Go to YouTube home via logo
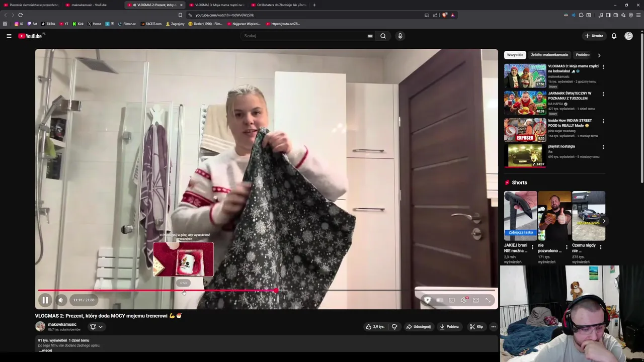This screenshot has width=644, height=362. [x=30, y=36]
